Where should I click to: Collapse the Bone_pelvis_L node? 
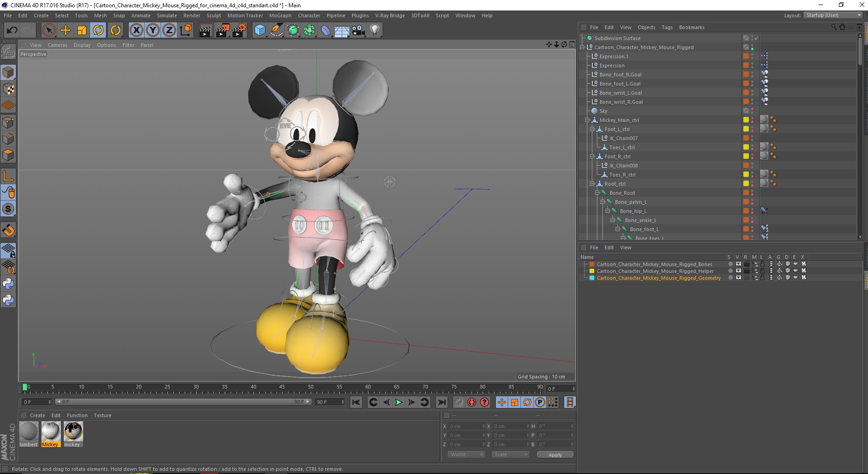click(x=602, y=202)
